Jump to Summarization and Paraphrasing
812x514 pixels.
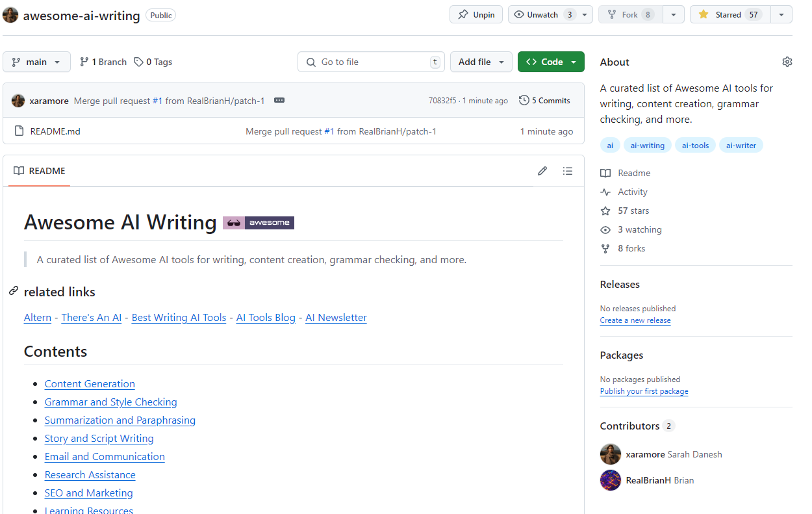(120, 420)
